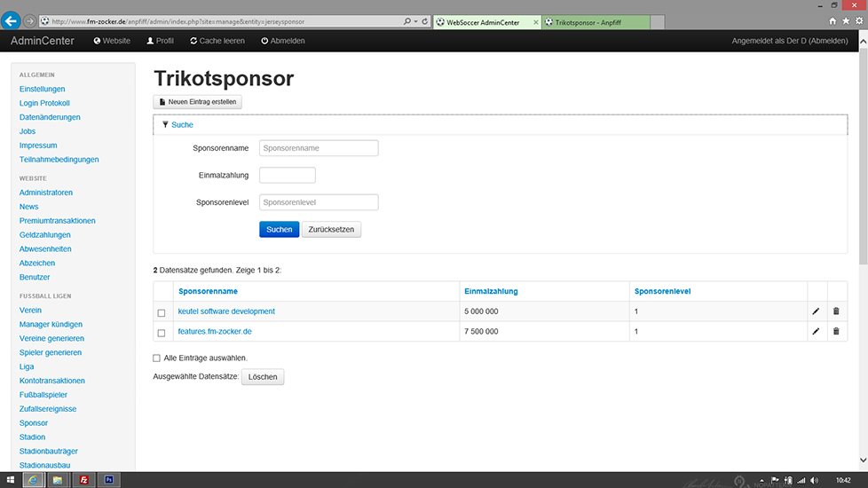Viewport: 868px width, 488px height.
Task: Click the browser home icon
Action: pos(832,20)
